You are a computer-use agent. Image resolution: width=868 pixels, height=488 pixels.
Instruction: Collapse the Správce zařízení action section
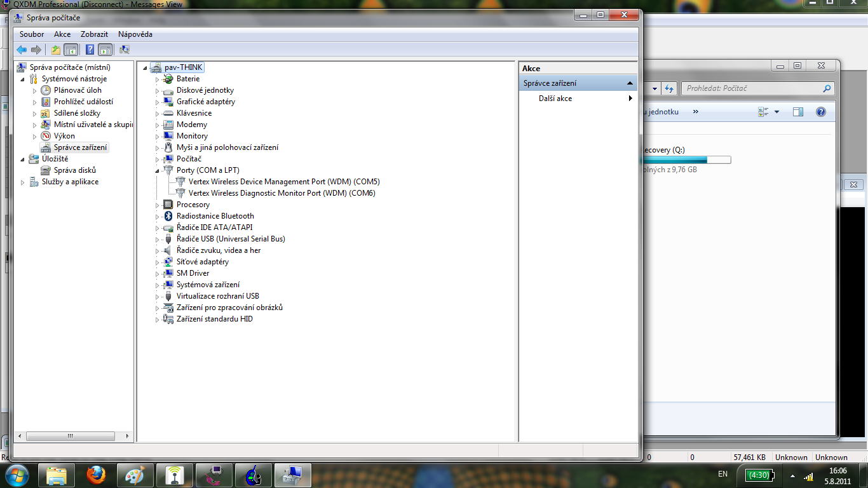(630, 83)
